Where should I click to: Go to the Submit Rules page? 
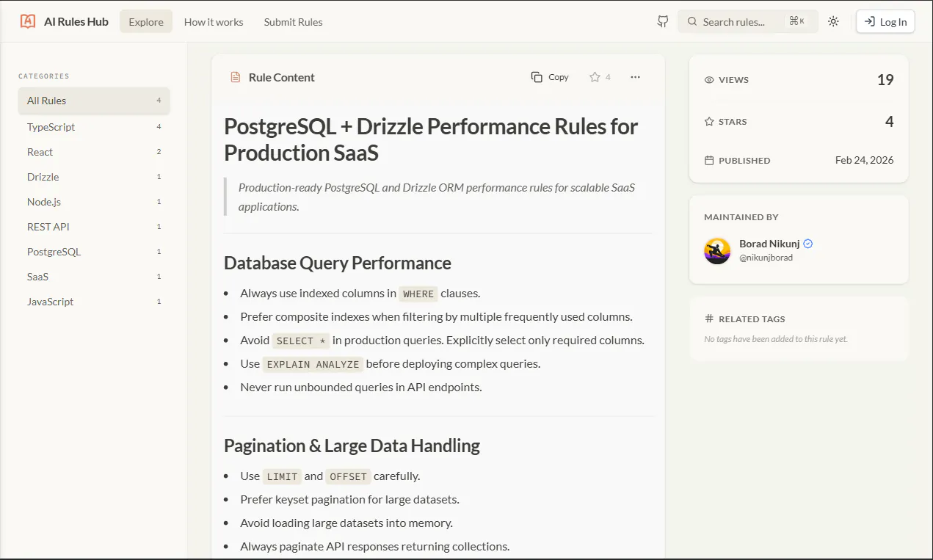294,21
